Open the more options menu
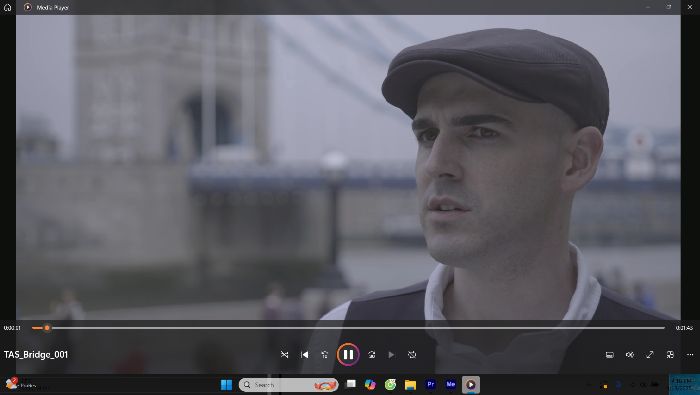This screenshot has height=395, width=700. tap(690, 354)
